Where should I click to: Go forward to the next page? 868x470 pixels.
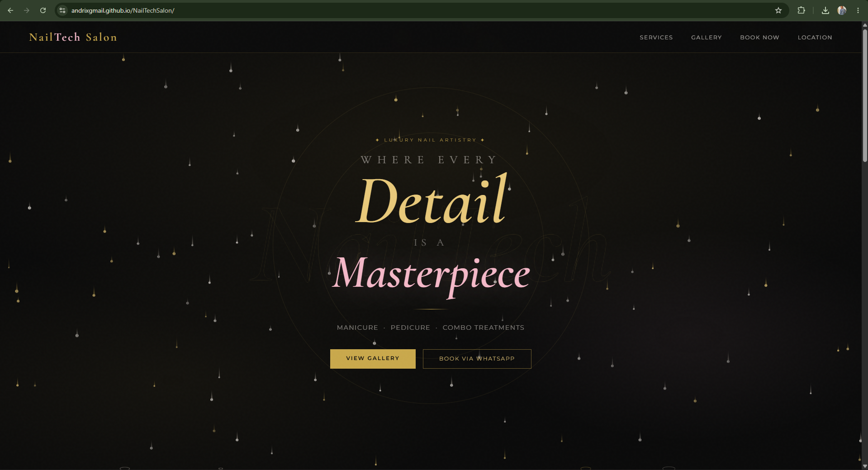pos(27,10)
